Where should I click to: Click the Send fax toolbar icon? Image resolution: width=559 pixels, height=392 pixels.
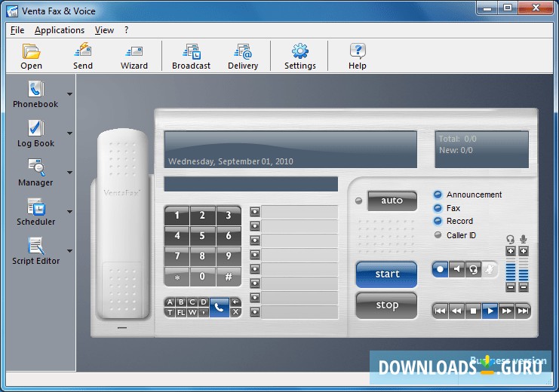click(83, 57)
